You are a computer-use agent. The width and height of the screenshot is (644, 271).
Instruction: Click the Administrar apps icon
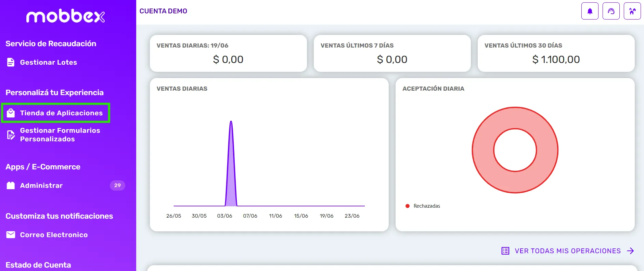tap(11, 185)
